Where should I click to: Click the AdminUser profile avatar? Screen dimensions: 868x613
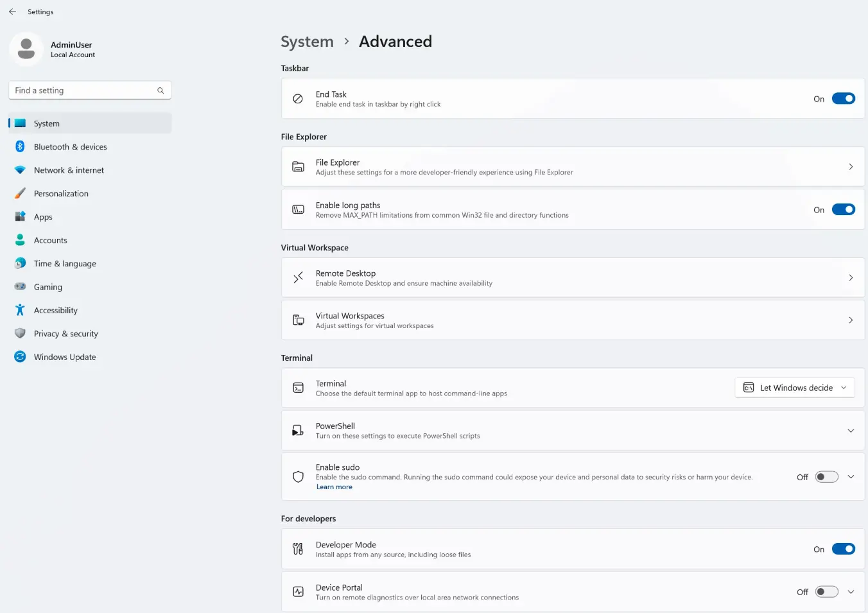pos(26,49)
